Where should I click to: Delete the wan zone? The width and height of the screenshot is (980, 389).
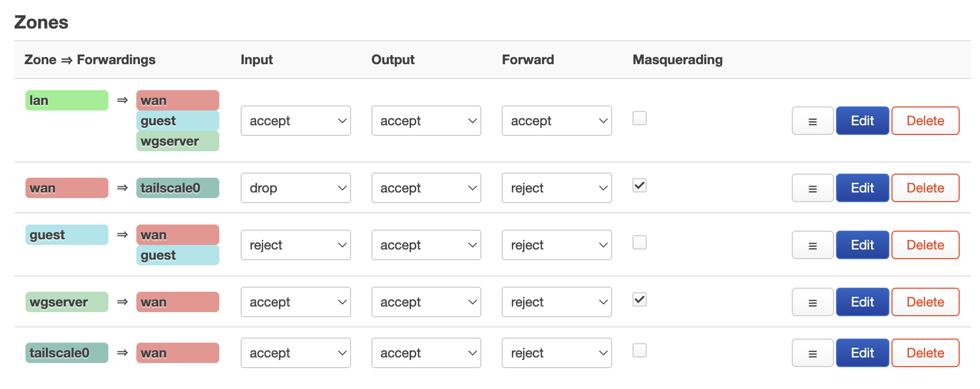pyautogui.click(x=925, y=188)
